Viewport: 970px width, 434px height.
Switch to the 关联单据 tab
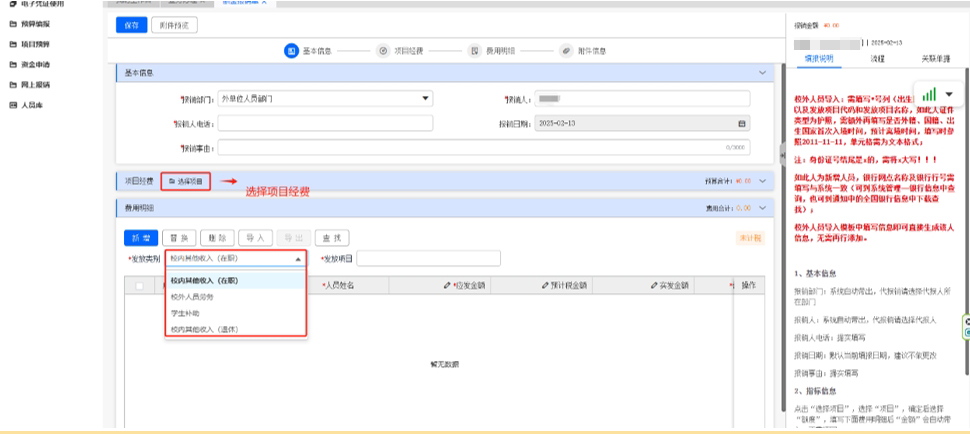click(x=934, y=59)
